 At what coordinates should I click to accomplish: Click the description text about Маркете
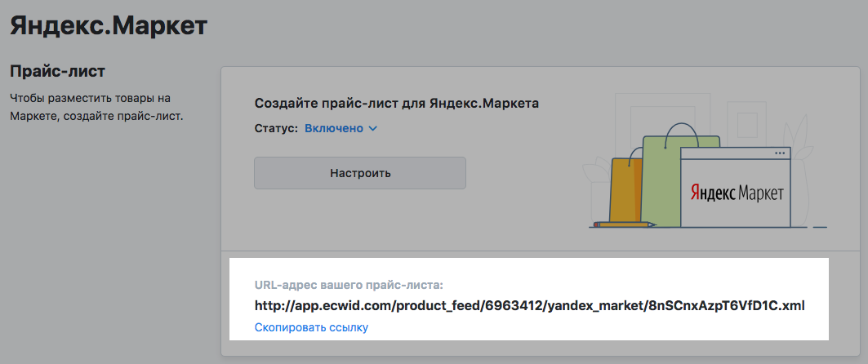[x=96, y=108]
